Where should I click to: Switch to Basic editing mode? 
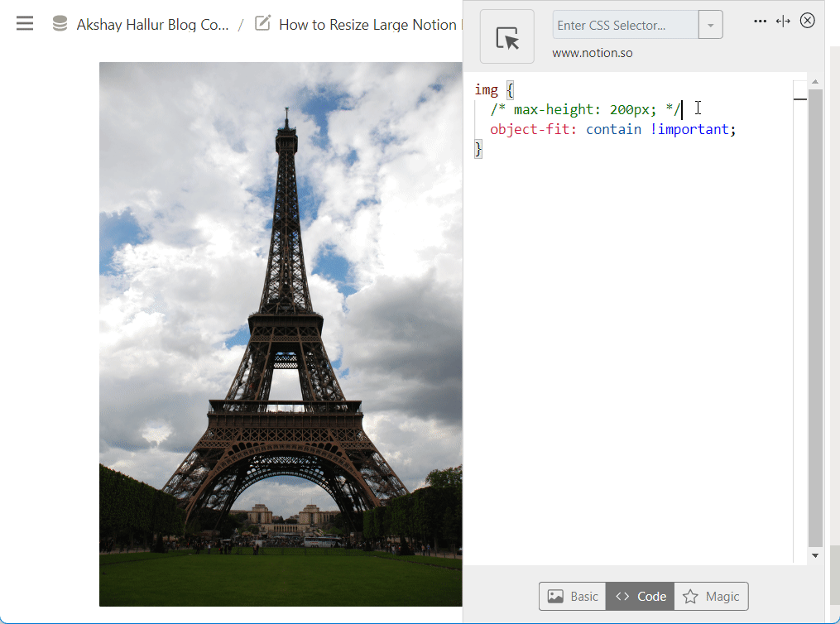(572, 596)
